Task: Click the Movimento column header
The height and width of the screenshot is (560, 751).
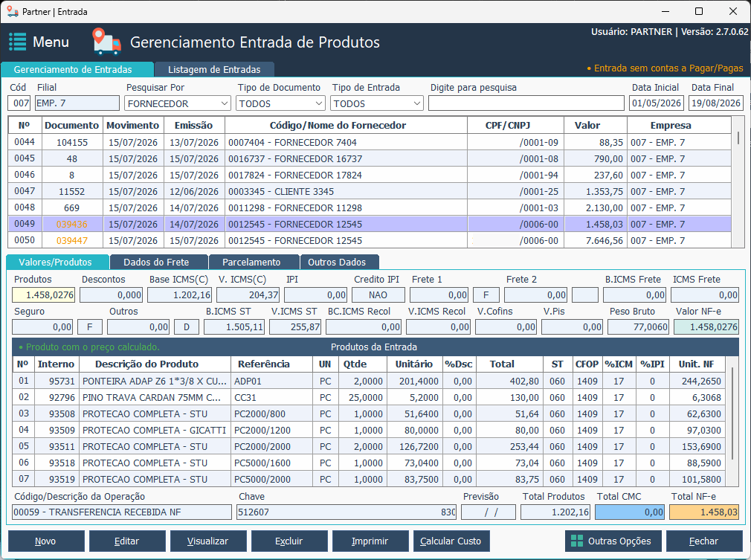Action: [132, 126]
